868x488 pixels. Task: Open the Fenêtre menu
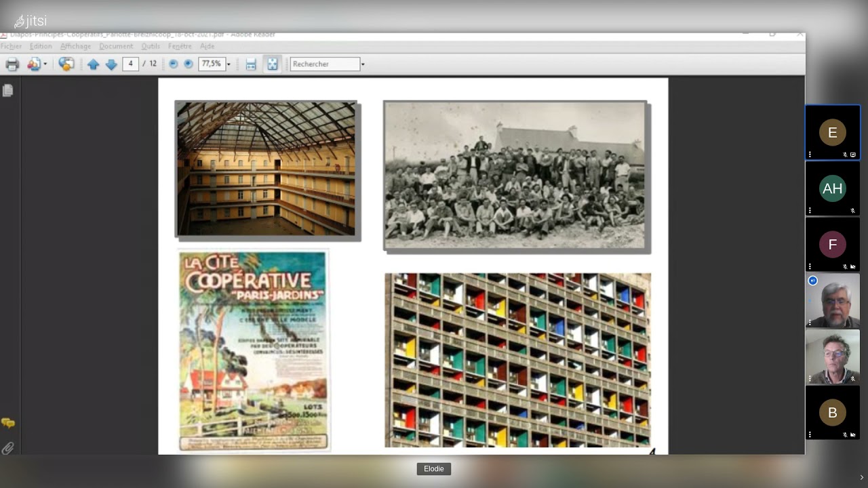pyautogui.click(x=180, y=46)
